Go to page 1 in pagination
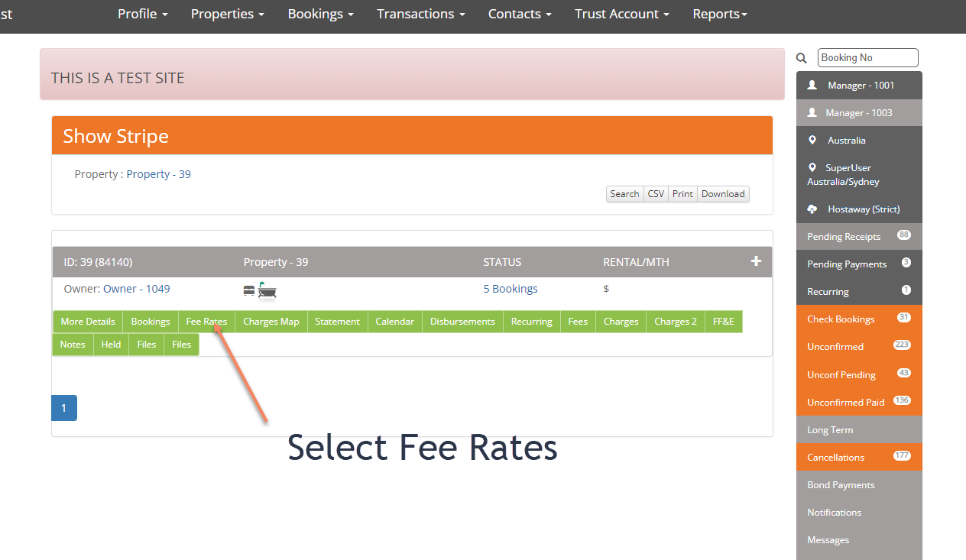 click(x=64, y=408)
